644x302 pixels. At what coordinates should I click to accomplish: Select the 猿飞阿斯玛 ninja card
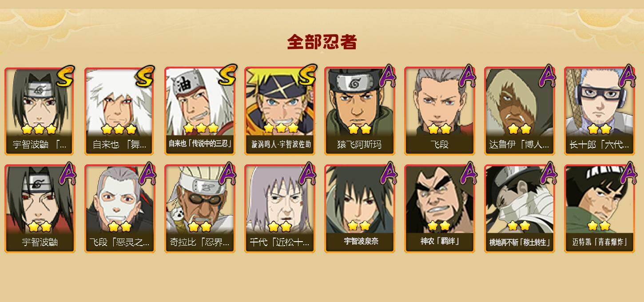359,111
